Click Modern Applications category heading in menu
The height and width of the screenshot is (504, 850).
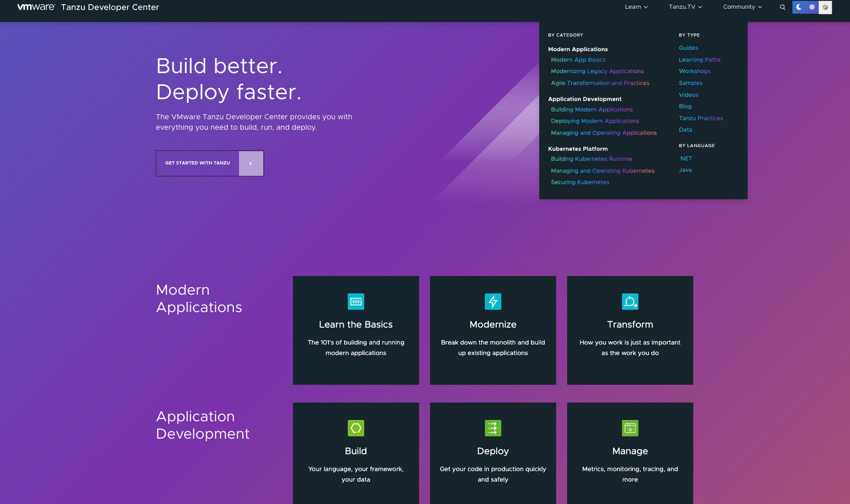(578, 49)
